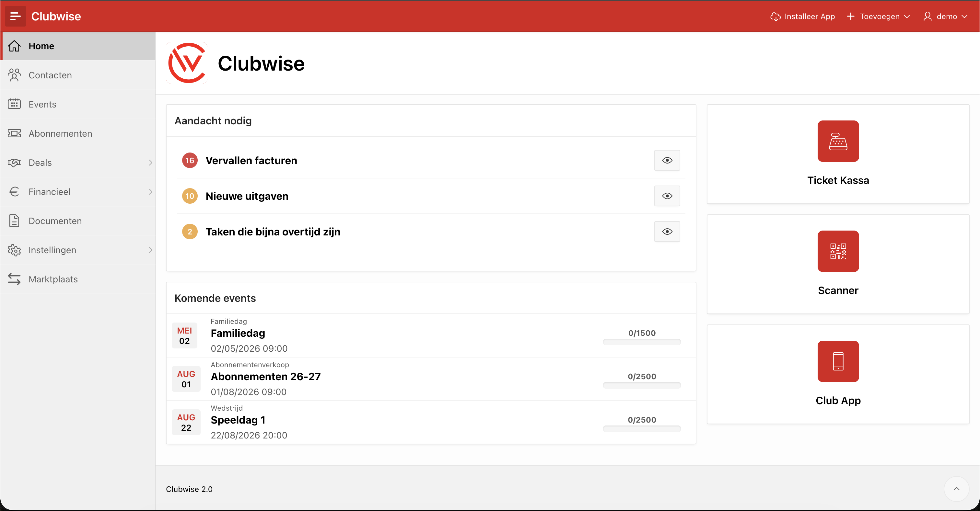Click the Abonnementenverkoop category label
Screen dimensions: 980x511
[x=250, y=365]
